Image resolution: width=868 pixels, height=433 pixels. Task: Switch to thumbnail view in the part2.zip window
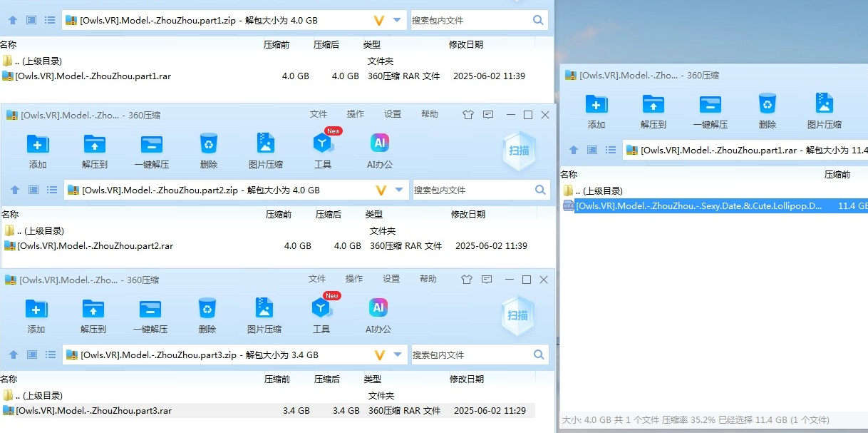point(33,190)
